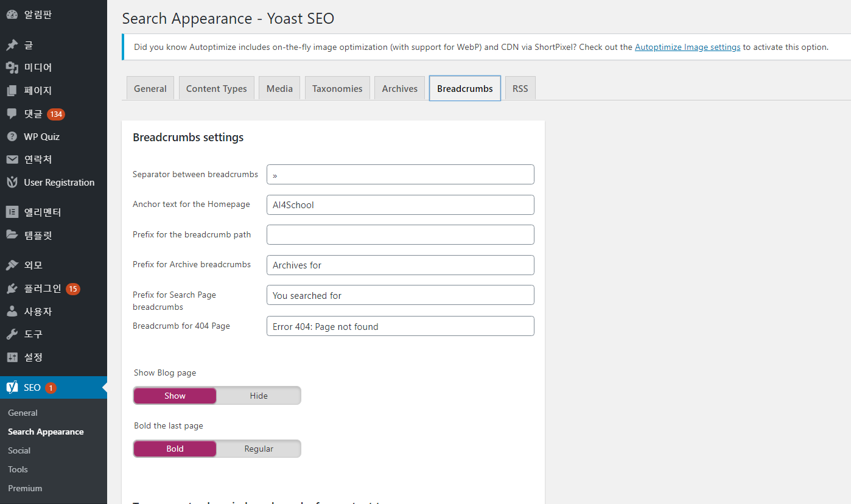Click the Separator between breadcrumbs field
The image size is (851, 504).
(x=400, y=175)
